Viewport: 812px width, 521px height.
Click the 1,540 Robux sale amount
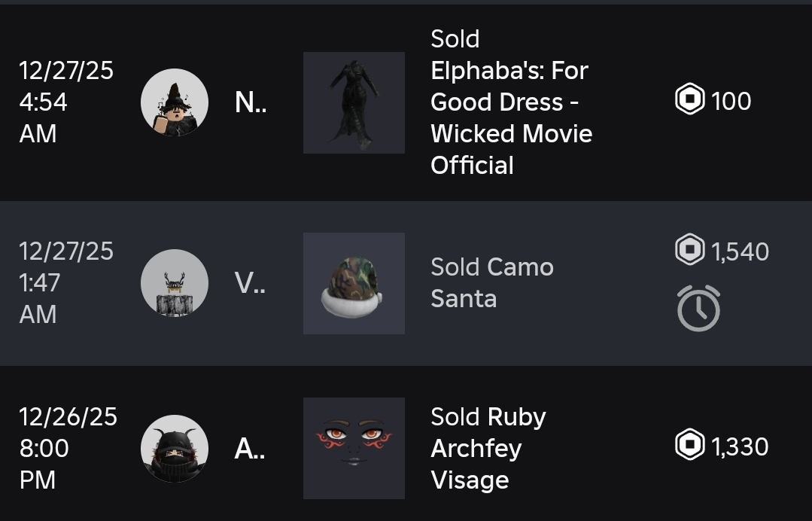click(740, 251)
